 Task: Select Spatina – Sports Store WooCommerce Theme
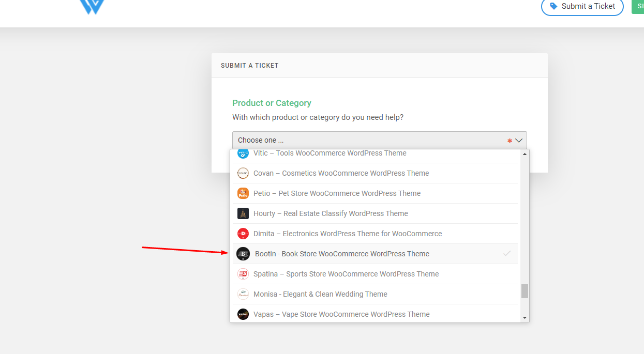(375, 274)
